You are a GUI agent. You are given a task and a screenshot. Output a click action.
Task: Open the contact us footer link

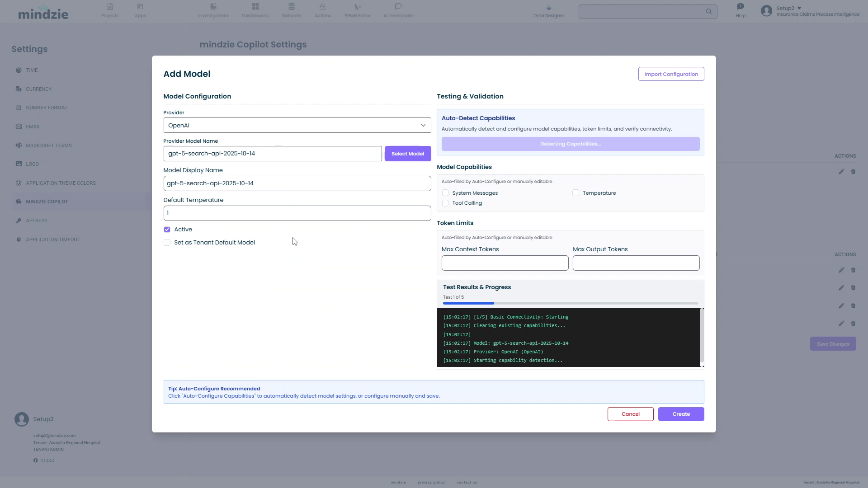point(467,483)
